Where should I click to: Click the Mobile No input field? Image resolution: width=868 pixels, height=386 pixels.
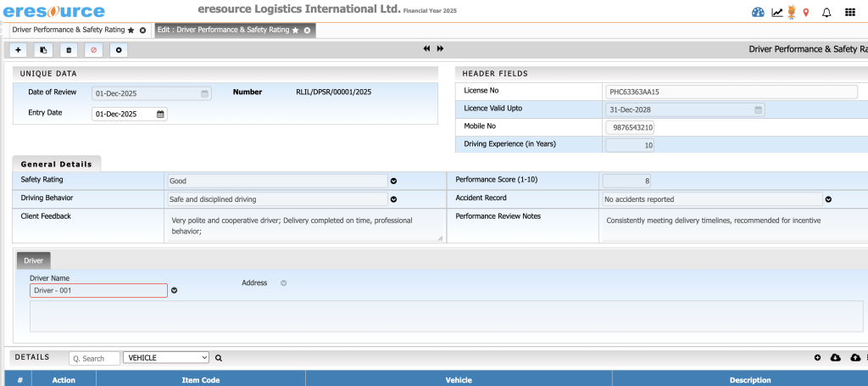[629, 127]
